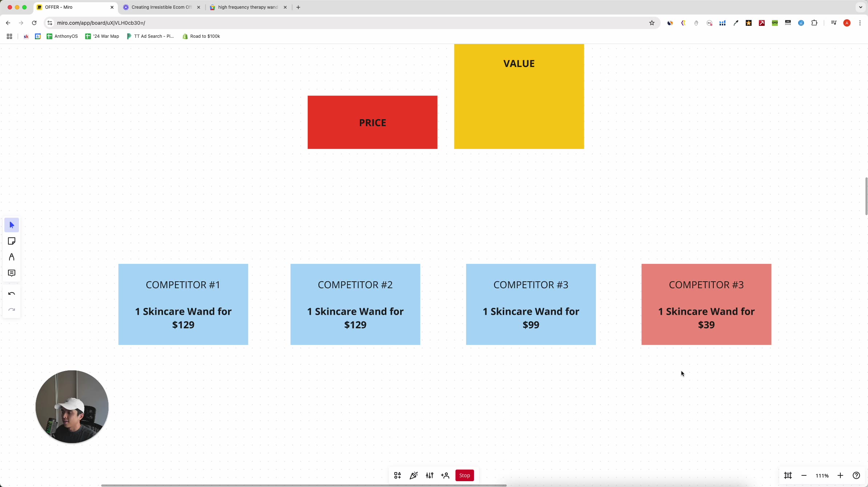The height and width of the screenshot is (487, 868).
Task: View site information for miro.com
Action: click(x=50, y=23)
